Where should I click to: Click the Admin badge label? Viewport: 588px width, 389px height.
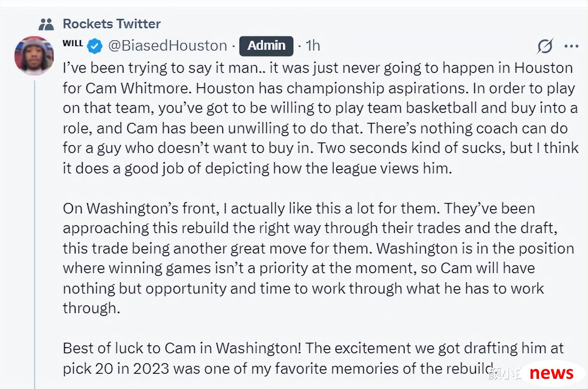266,46
